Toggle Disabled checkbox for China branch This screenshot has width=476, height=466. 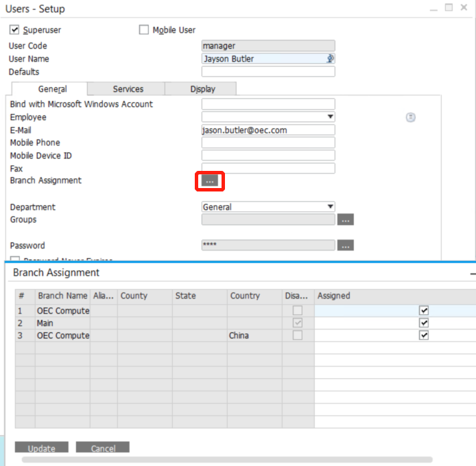click(x=298, y=336)
